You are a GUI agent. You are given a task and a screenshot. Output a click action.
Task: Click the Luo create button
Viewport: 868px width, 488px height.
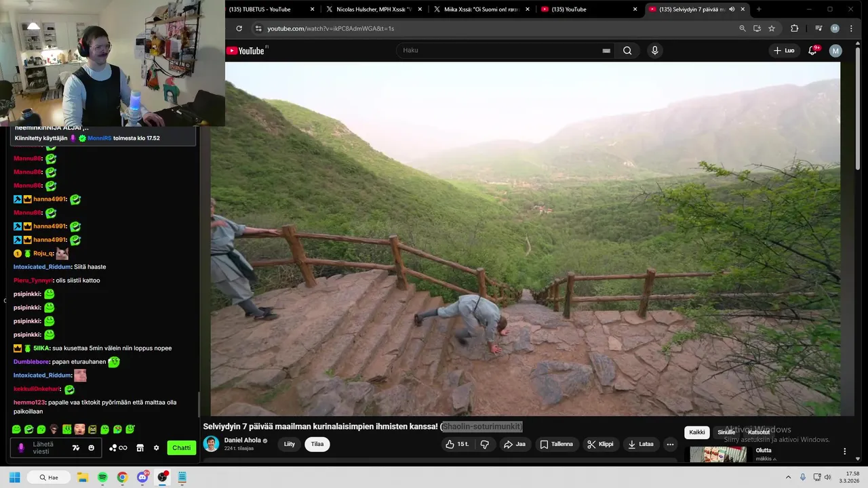tap(784, 50)
